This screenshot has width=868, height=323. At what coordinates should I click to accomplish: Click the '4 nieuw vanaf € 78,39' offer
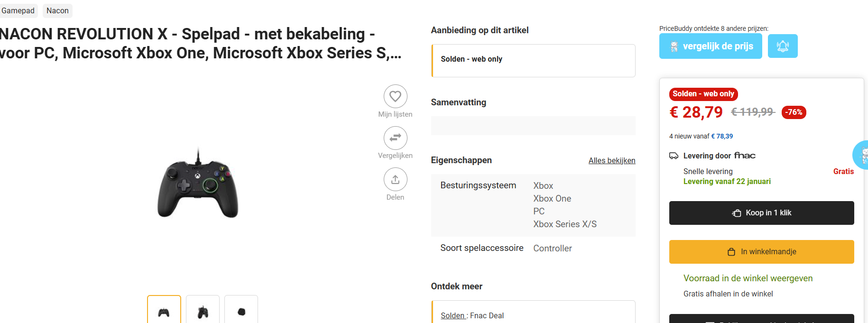click(x=701, y=136)
